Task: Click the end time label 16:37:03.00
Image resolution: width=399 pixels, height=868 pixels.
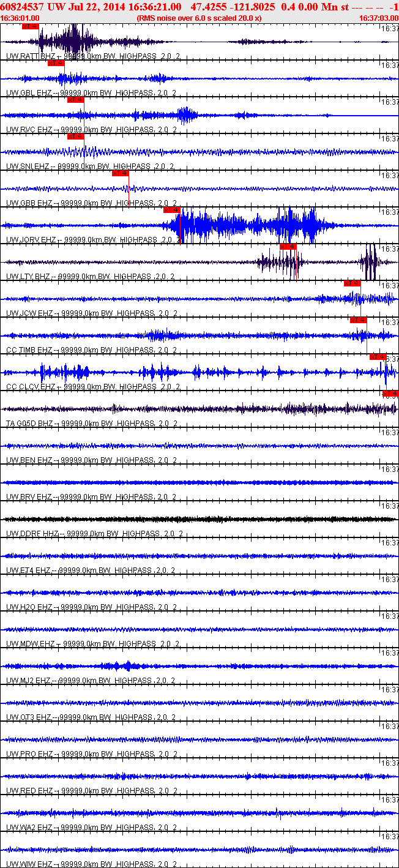Action: coord(378,18)
